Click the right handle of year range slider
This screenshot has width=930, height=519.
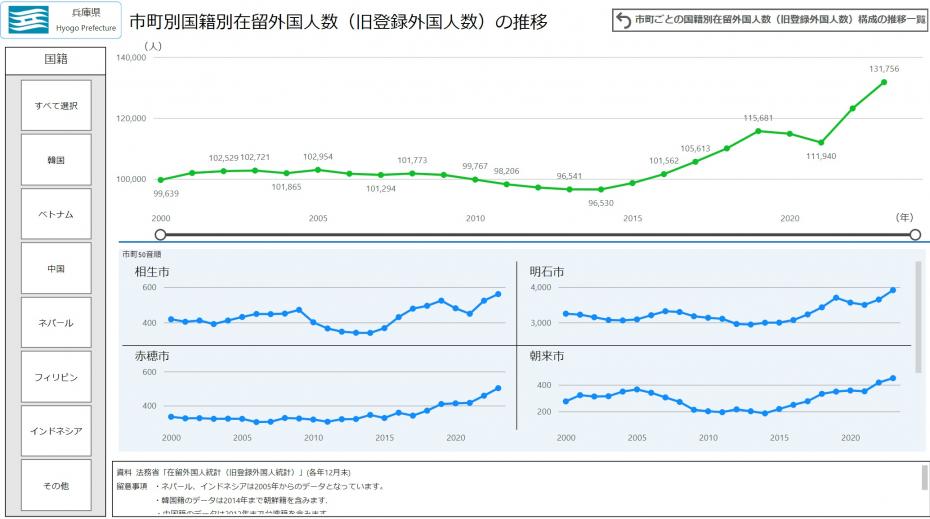pyautogui.click(x=915, y=235)
